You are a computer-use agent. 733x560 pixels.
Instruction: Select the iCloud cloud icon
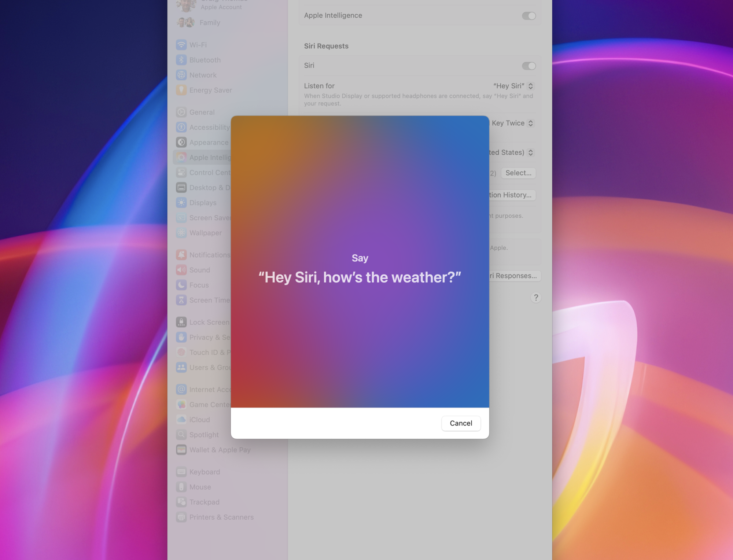point(181,419)
